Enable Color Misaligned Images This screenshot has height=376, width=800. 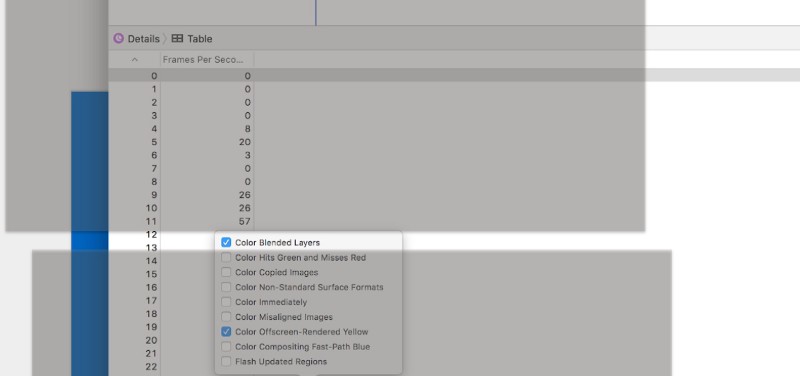coord(226,317)
